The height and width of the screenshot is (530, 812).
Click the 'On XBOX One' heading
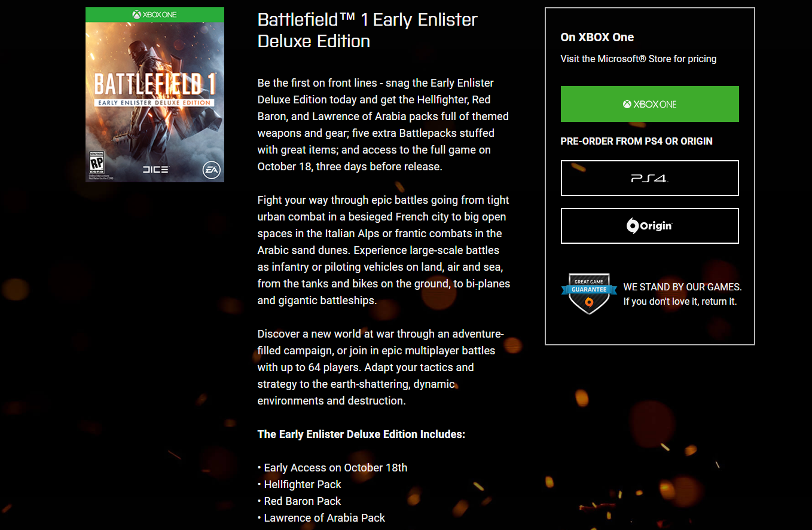coord(597,37)
